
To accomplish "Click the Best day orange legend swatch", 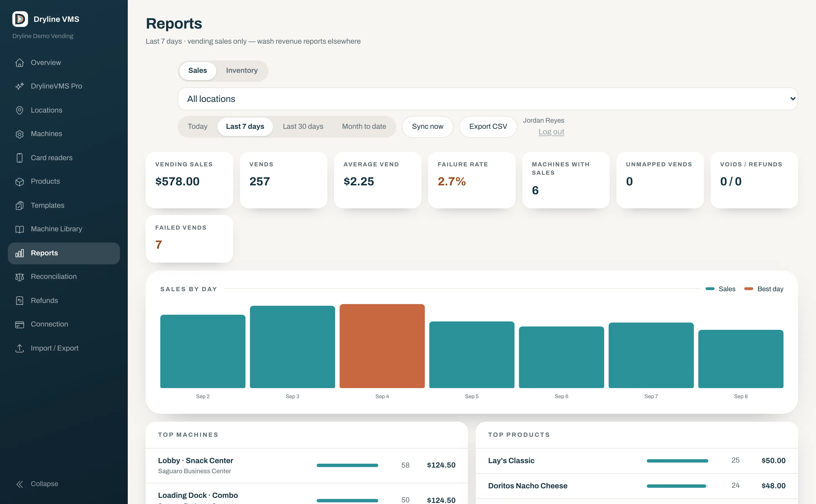I will click(749, 289).
